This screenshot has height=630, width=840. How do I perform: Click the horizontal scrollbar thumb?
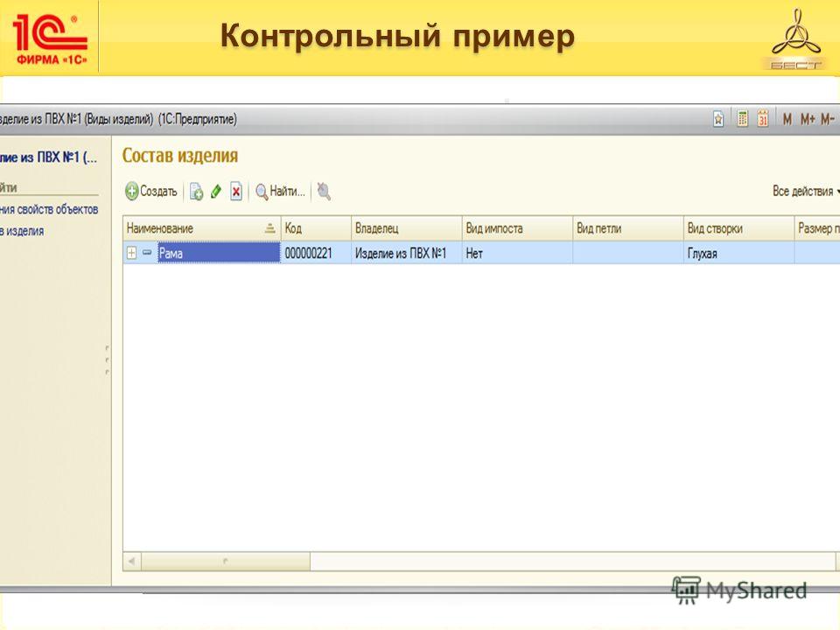(226, 562)
